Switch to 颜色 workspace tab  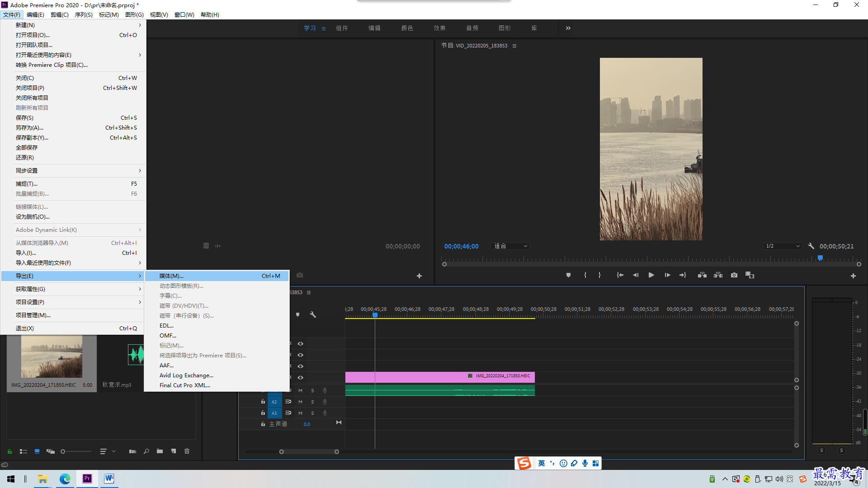[x=407, y=28]
